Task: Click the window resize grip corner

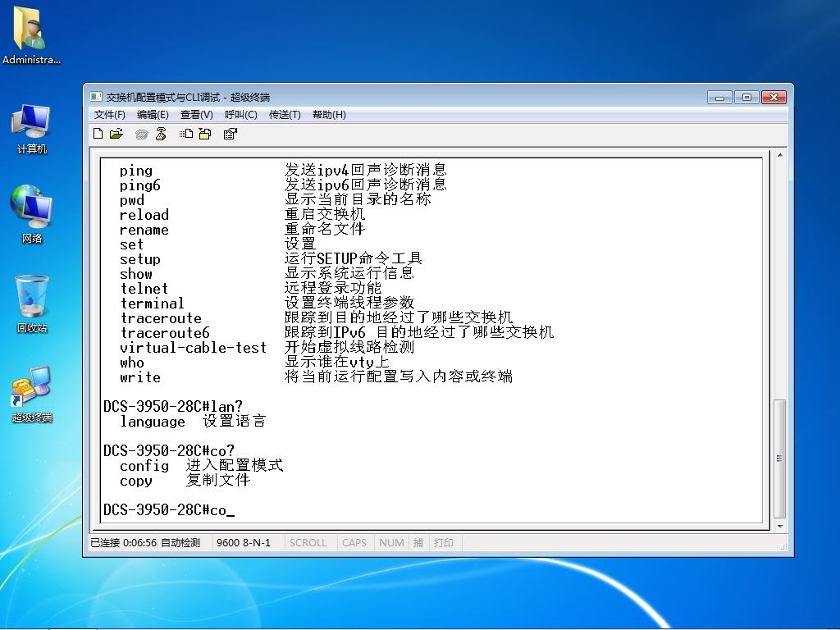Action: (783, 546)
